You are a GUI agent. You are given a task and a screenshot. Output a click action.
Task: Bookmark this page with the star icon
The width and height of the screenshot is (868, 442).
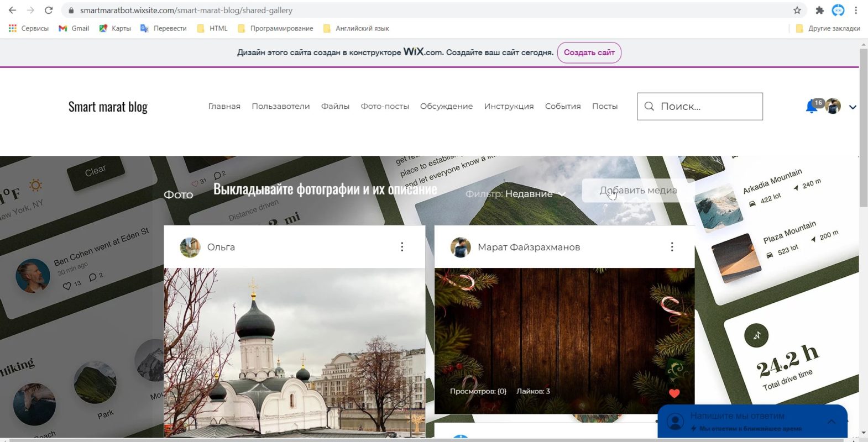tap(797, 10)
